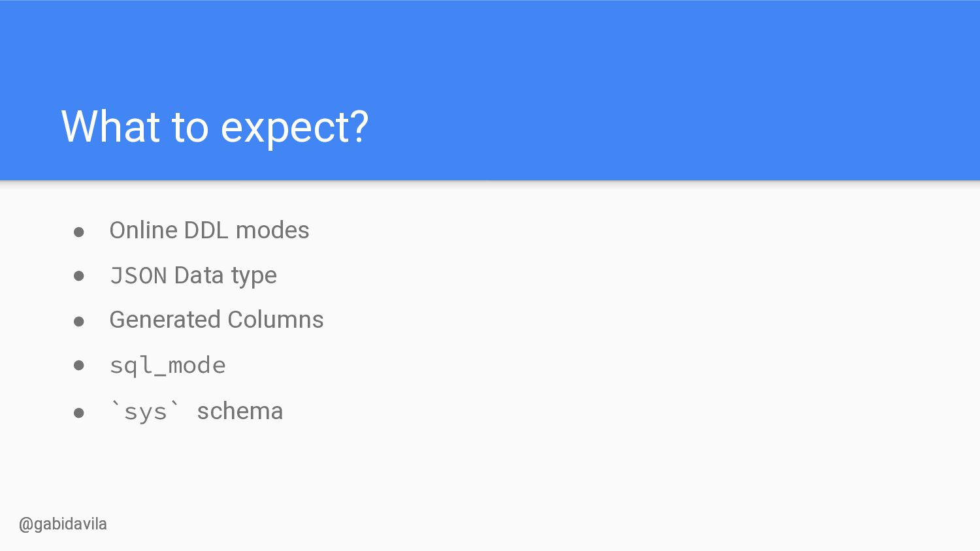Click the sql_mode monospace text
980x551 pixels.
(167, 366)
